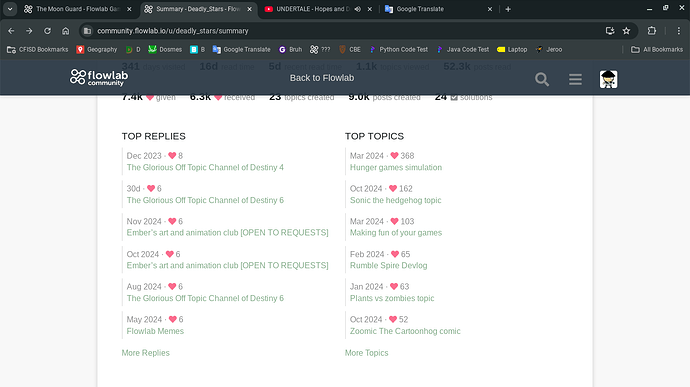The image size is (690, 387).
Task: Open the hamburger menu icon
Action: coord(575,79)
